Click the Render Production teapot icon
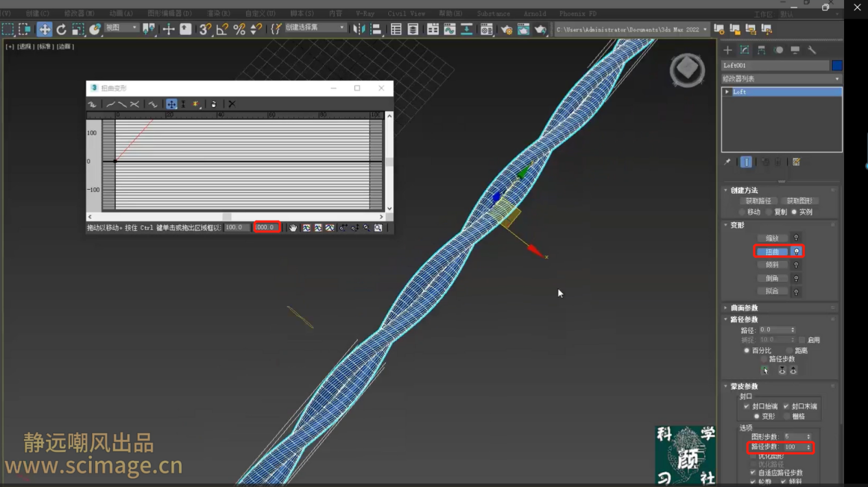Image resolution: width=868 pixels, height=487 pixels. click(x=540, y=29)
